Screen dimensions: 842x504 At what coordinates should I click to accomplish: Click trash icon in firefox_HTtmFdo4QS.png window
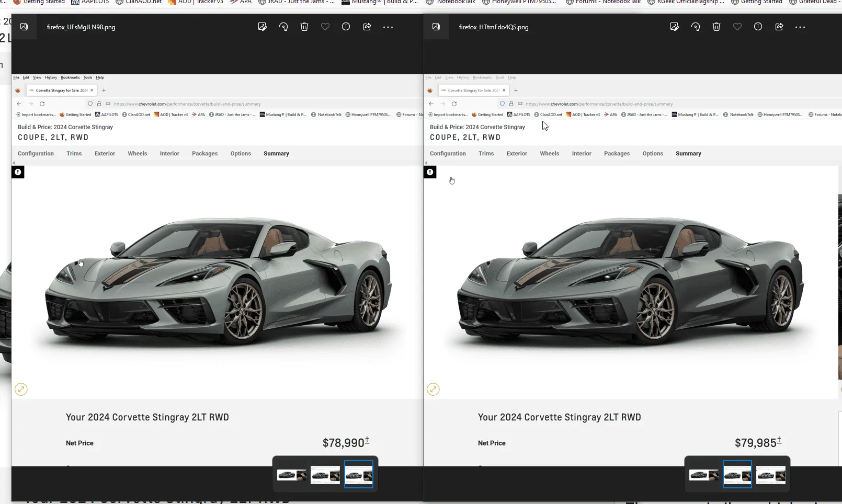[716, 27]
